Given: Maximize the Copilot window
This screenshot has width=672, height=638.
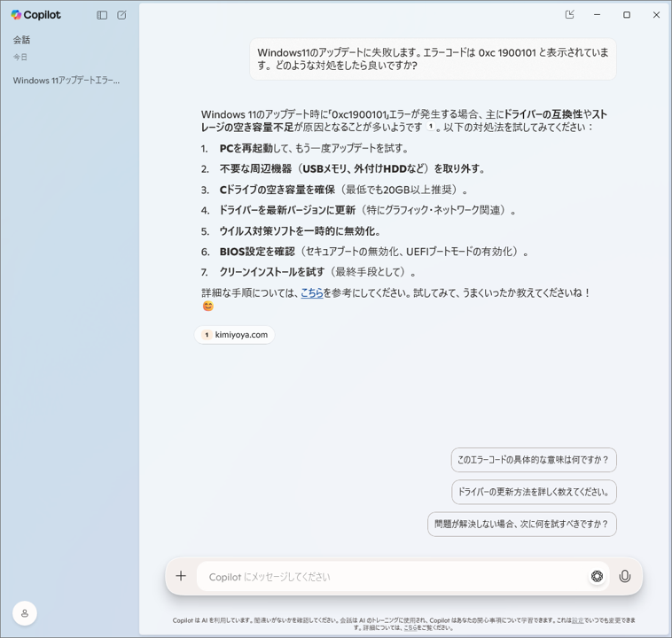Looking at the screenshot, I should point(627,15).
